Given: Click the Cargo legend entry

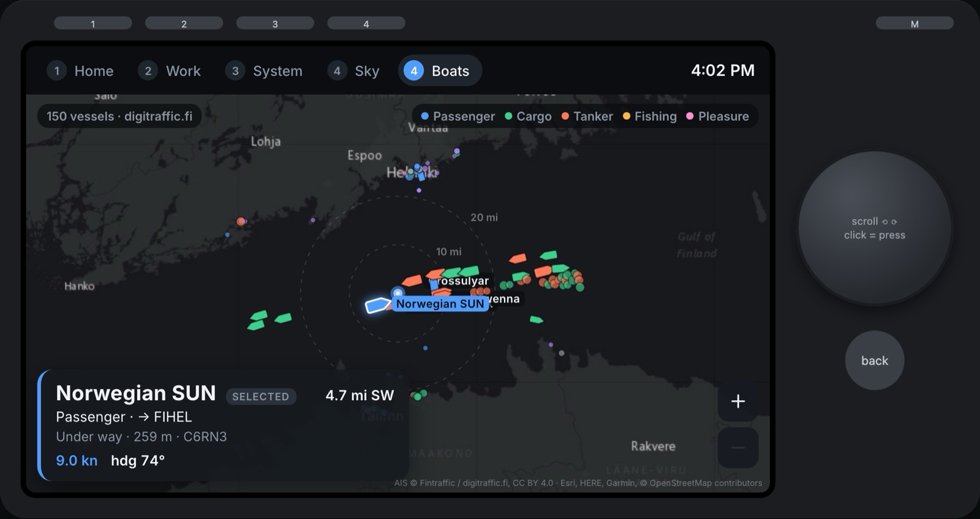Looking at the screenshot, I should point(528,116).
